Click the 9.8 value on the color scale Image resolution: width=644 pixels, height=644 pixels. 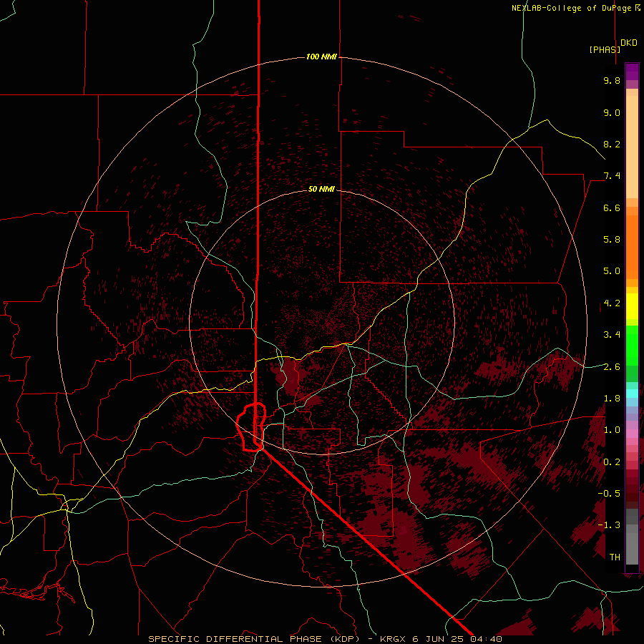point(612,80)
